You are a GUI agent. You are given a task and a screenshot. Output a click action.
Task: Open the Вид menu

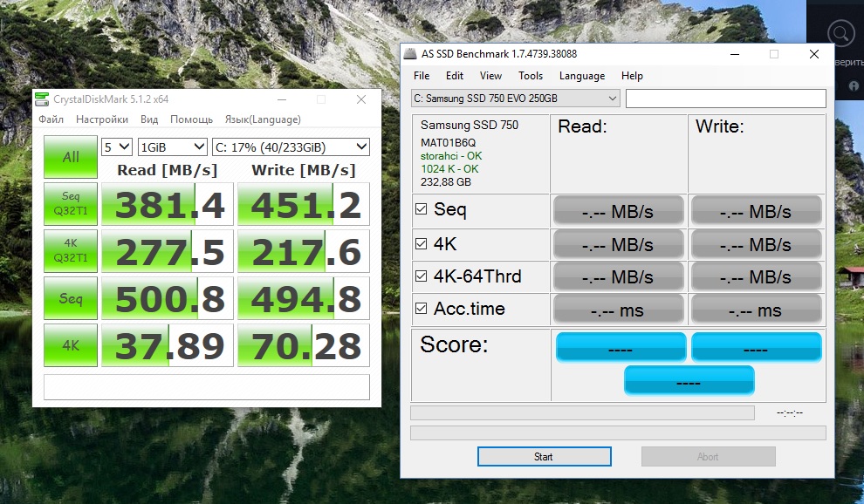(x=148, y=119)
